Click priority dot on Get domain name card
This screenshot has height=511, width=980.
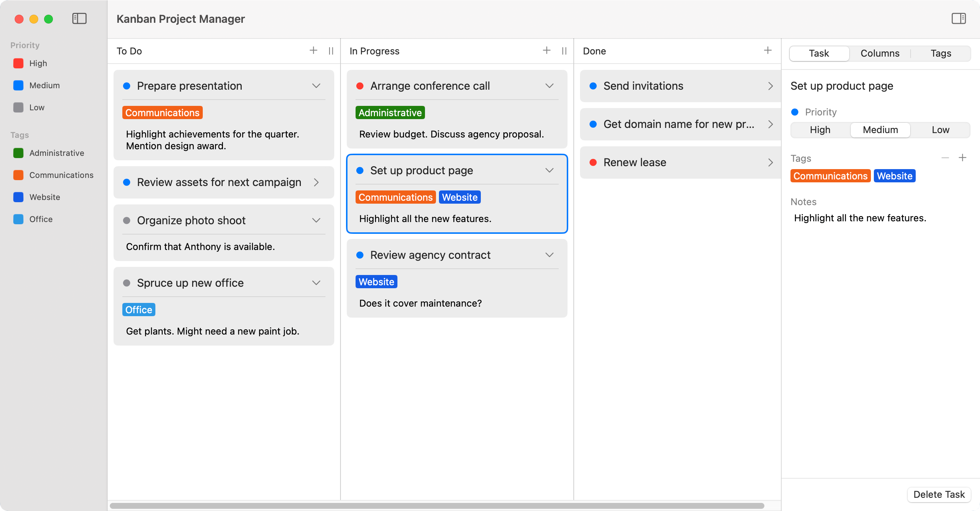click(593, 124)
